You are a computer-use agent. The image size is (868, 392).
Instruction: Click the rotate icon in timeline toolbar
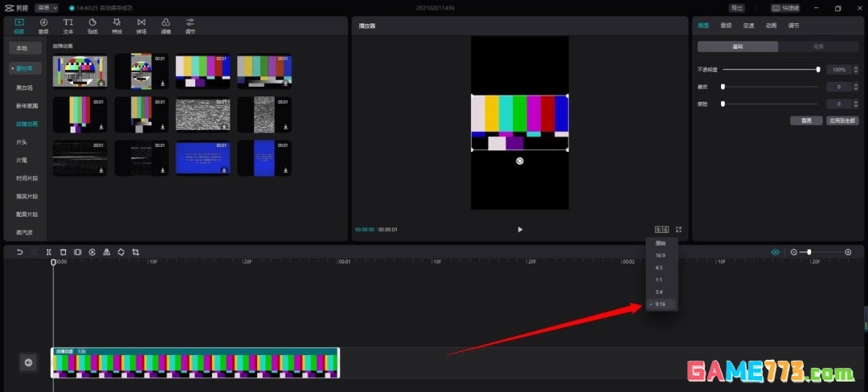coord(121,252)
